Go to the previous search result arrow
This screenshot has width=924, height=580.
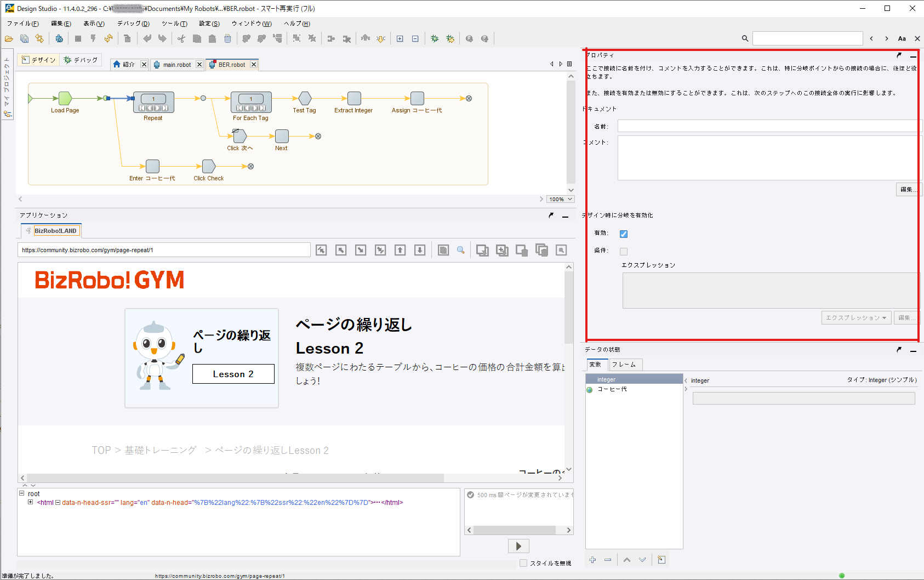[871, 38]
